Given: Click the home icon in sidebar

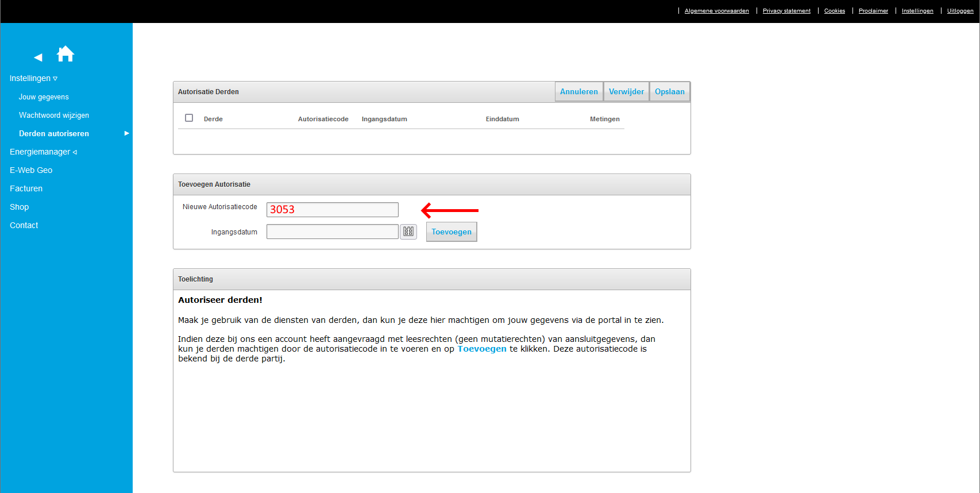Looking at the screenshot, I should point(65,54).
